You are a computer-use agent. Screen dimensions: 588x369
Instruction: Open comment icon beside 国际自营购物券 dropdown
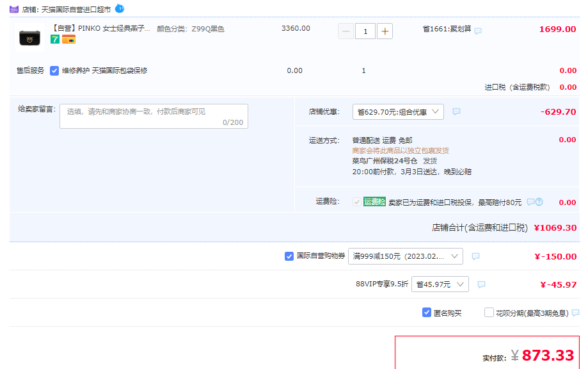pyautogui.click(x=475, y=256)
